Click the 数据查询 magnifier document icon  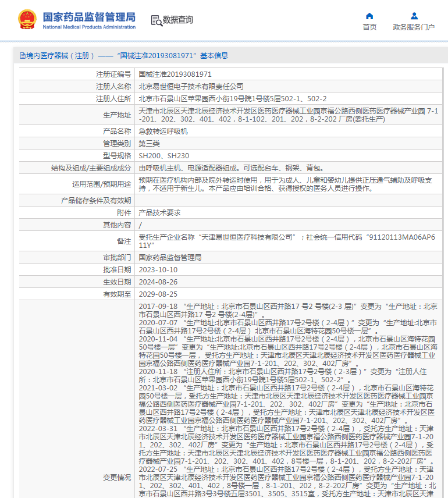[x=156, y=20]
